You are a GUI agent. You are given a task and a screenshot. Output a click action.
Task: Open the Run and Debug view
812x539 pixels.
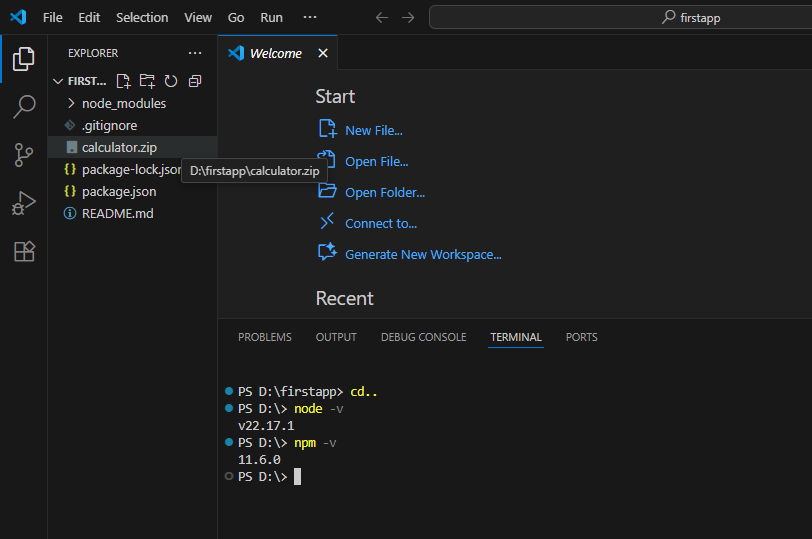click(24, 203)
